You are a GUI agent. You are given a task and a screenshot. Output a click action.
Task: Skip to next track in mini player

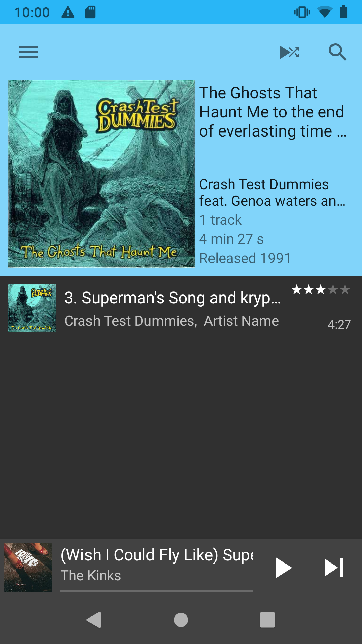(334, 568)
